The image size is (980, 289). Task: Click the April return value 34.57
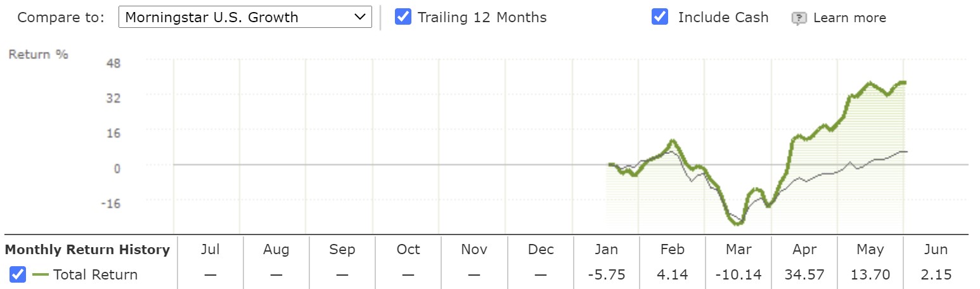(804, 275)
